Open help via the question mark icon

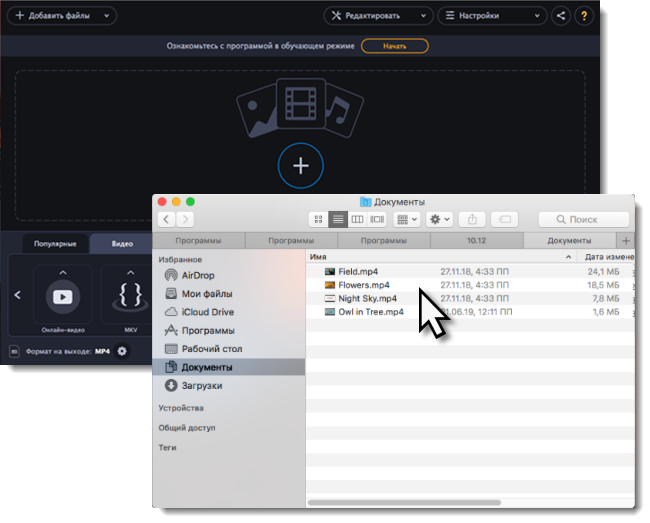pyautogui.click(x=584, y=16)
